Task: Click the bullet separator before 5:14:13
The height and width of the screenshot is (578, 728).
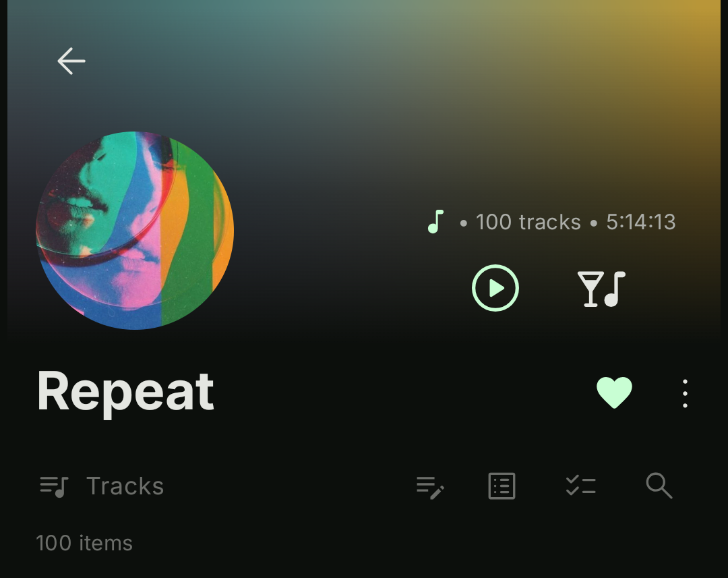Action: (593, 223)
